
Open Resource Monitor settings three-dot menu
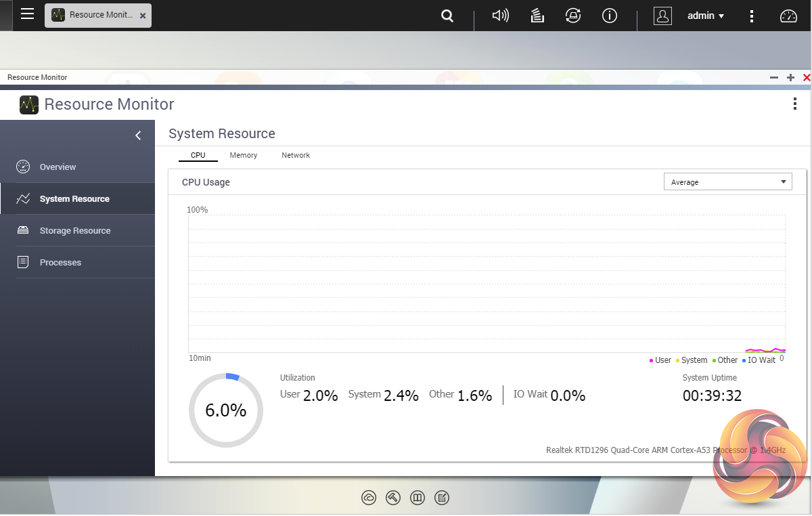795,104
